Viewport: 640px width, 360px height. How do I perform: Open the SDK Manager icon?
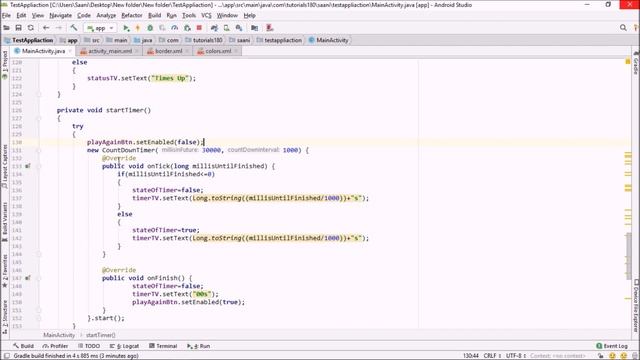click(239, 28)
